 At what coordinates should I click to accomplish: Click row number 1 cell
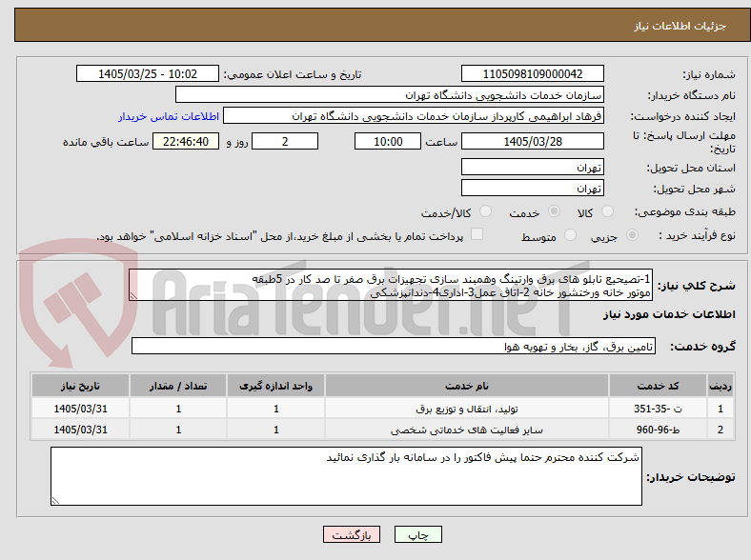tap(721, 409)
